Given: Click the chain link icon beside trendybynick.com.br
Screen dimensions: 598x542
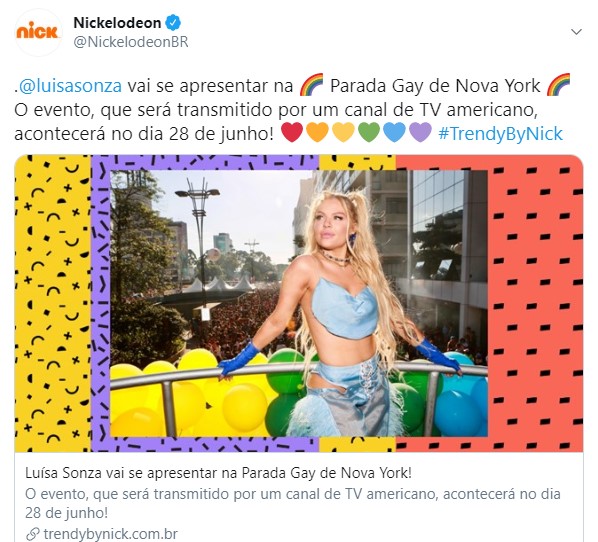Looking at the screenshot, I should 33,534.
